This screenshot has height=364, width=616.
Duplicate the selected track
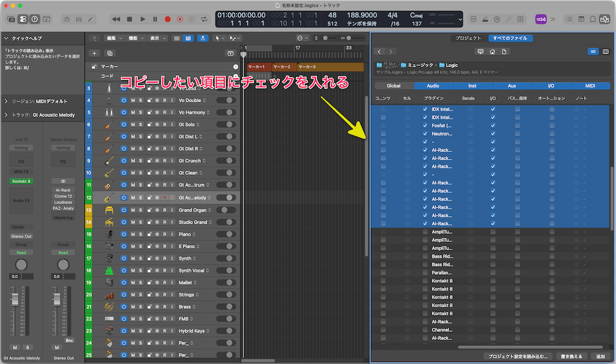[110, 53]
